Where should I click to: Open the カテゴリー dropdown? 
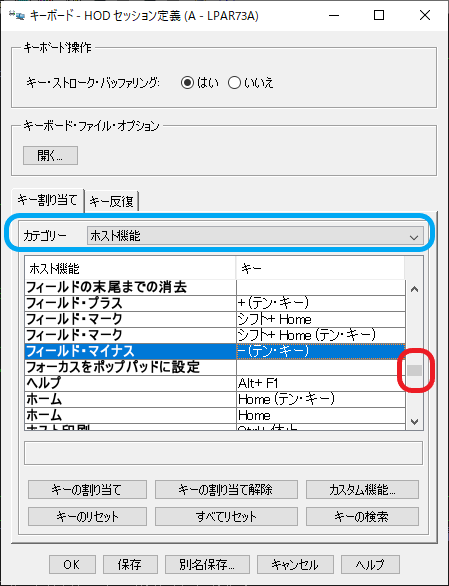pos(255,236)
